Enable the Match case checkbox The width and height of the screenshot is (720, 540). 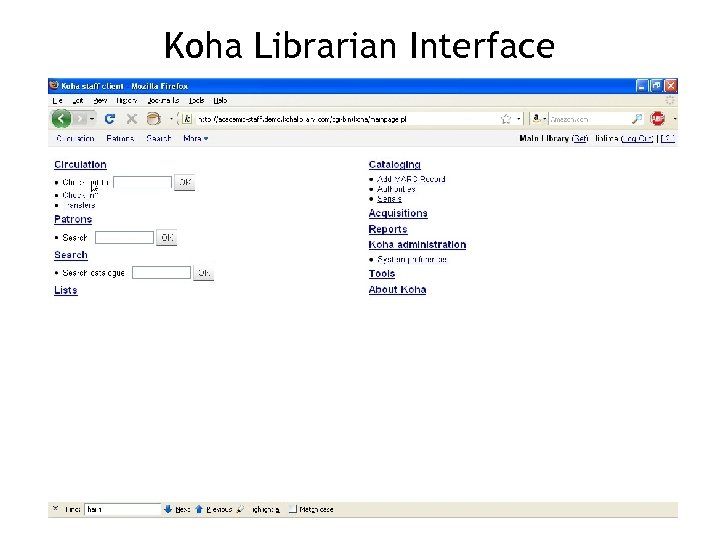coord(293,509)
